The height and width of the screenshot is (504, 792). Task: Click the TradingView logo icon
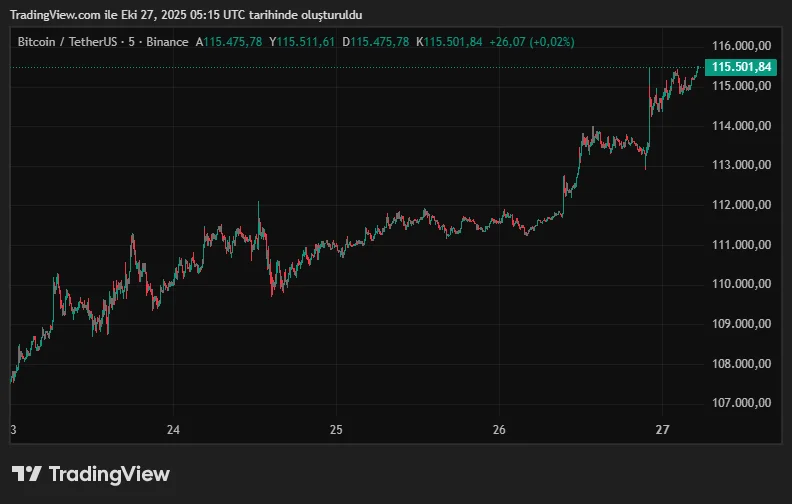(26, 474)
